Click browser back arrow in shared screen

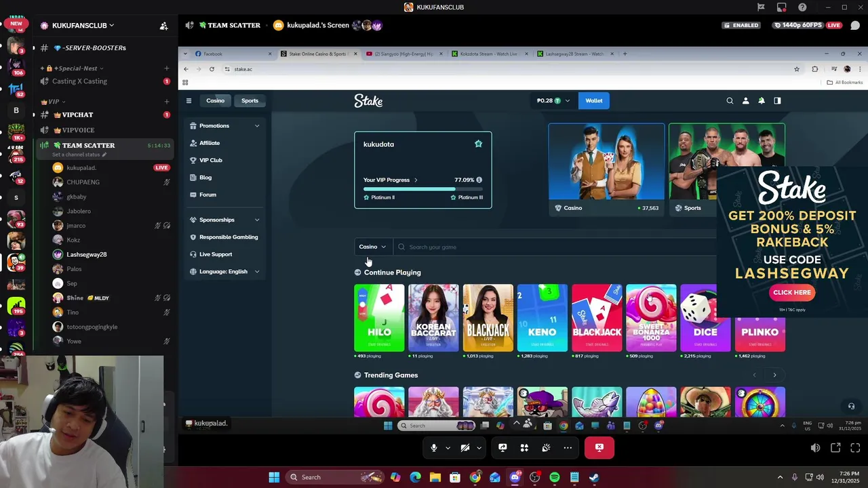click(x=186, y=69)
